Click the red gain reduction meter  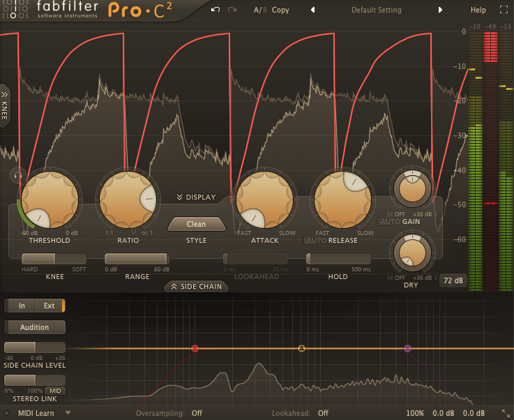click(x=490, y=161)
